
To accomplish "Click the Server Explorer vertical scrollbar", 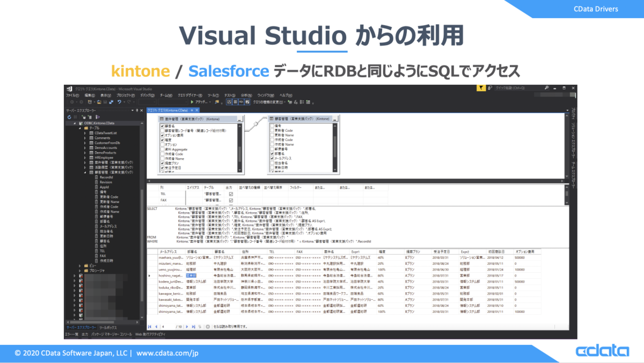I will coord(142,220).
